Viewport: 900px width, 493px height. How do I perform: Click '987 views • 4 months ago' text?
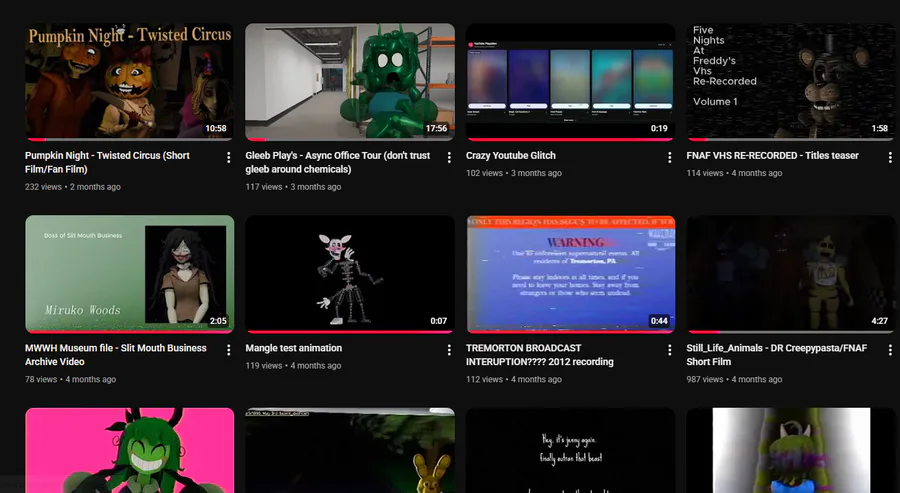(734, 379)
